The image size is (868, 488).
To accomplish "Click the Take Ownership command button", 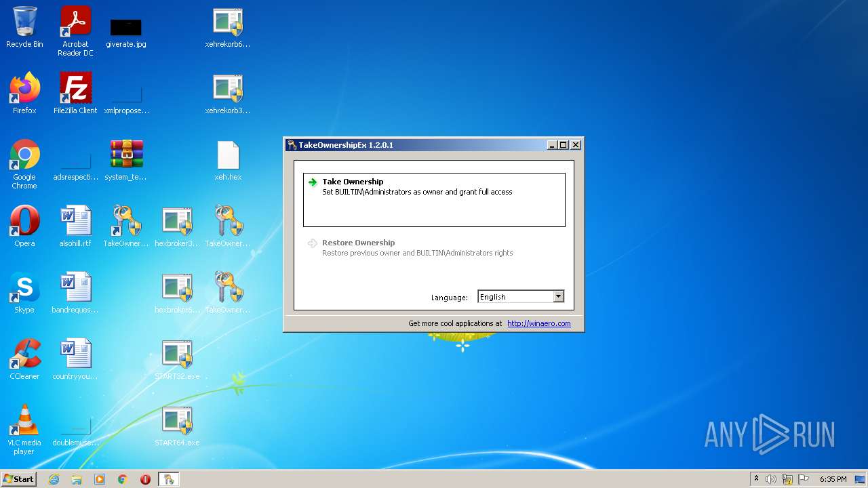I will 434,200.
